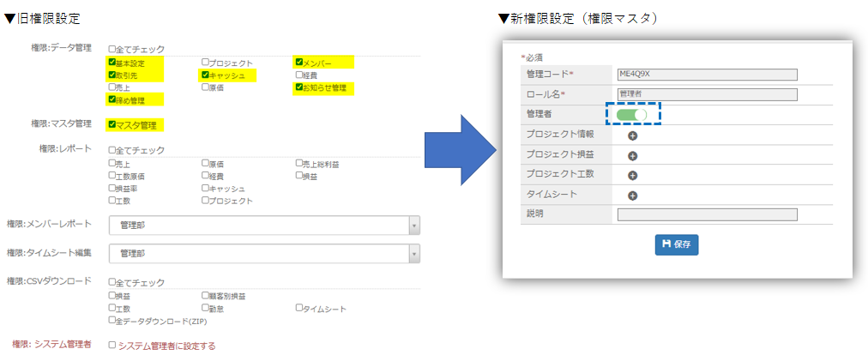
Task: Check the 勤怠 checkbox
Action: coord(205,308)
